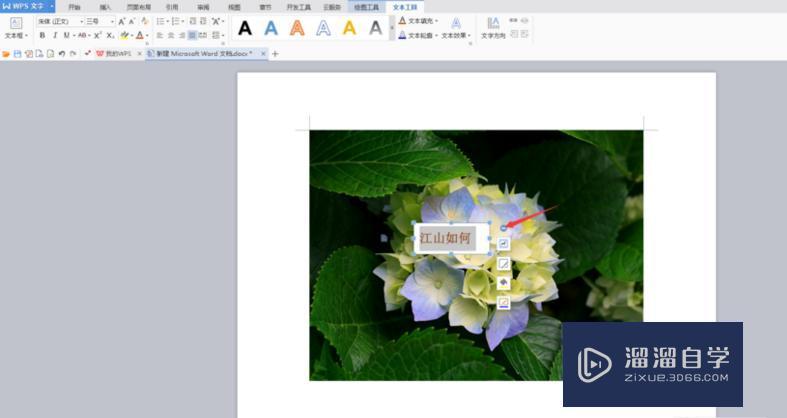Center align the text
This screenshot has width=787, height=418.
171,36
